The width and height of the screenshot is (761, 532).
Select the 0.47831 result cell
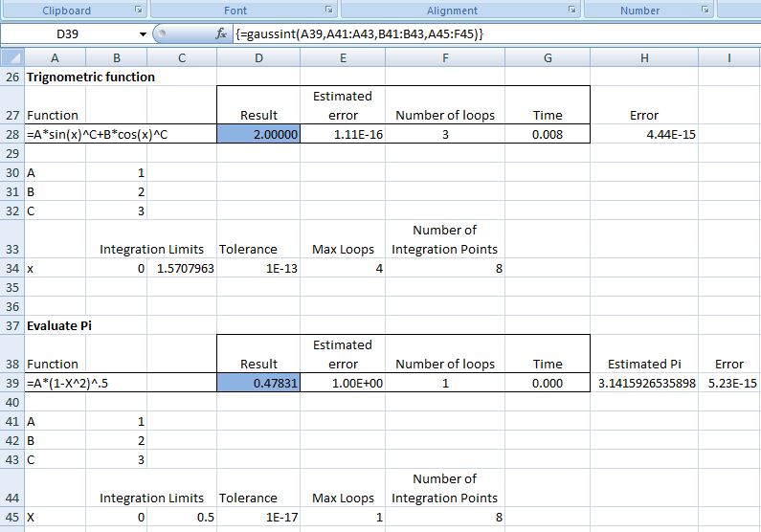pos(258,383)
